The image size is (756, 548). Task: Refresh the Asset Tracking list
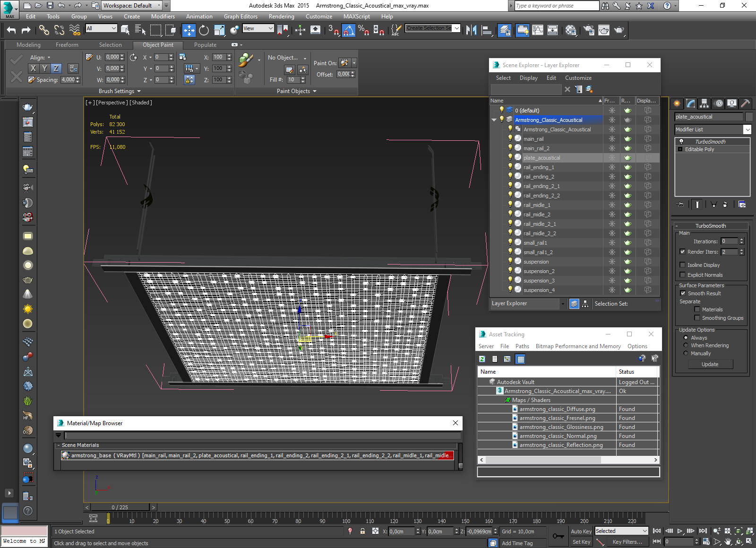482,359
